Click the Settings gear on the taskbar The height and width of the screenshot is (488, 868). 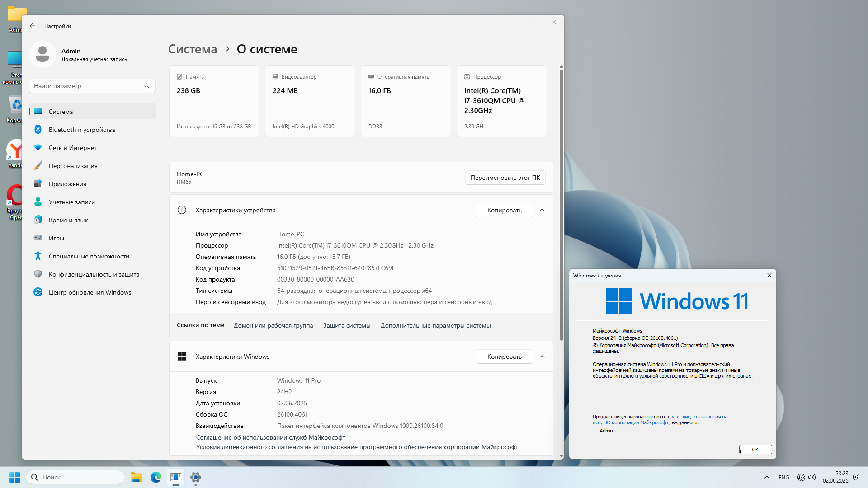[196, 477]
